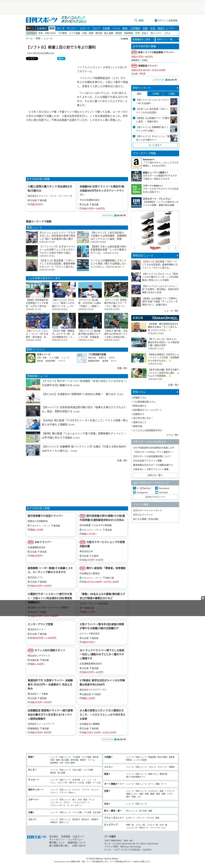Image resolution: width=205 pixels, height=868 pixels.
Task: Click the ログイン link icon in header
Action: pyautogui.click(x=156, y=21)
